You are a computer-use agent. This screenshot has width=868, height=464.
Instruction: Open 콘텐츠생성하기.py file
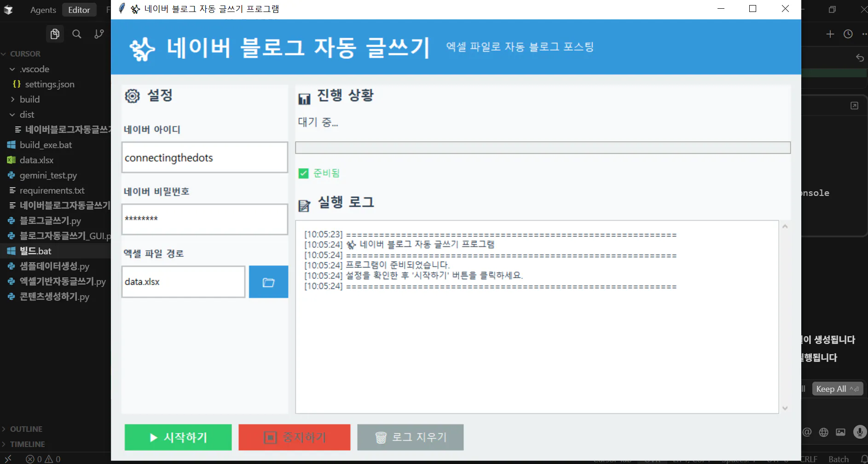[x=55, y=297]
